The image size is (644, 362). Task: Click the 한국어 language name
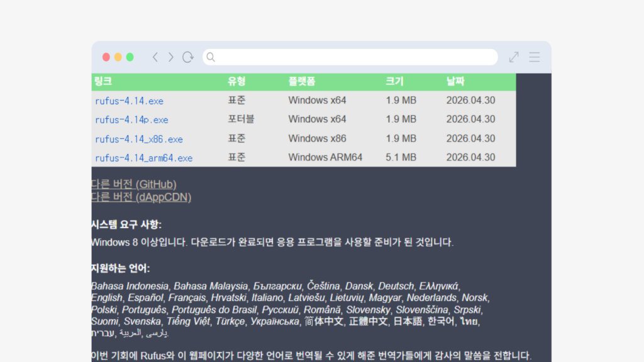pyautogui.click(x=441, y=321)
